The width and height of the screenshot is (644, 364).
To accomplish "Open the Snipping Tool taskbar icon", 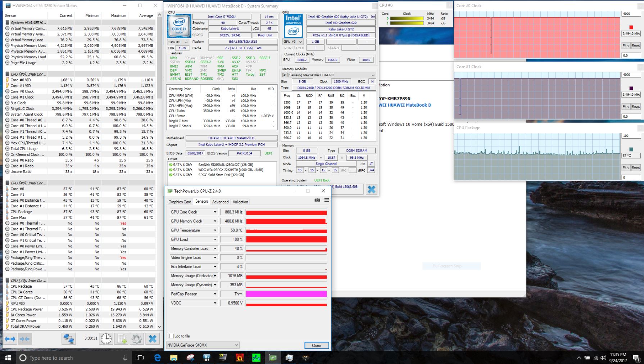I will [x=190, y=358].
